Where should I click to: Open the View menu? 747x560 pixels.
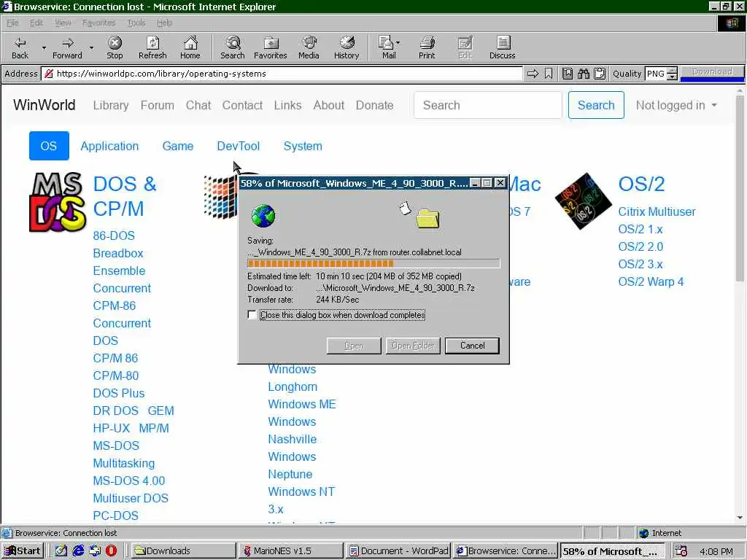63,23
